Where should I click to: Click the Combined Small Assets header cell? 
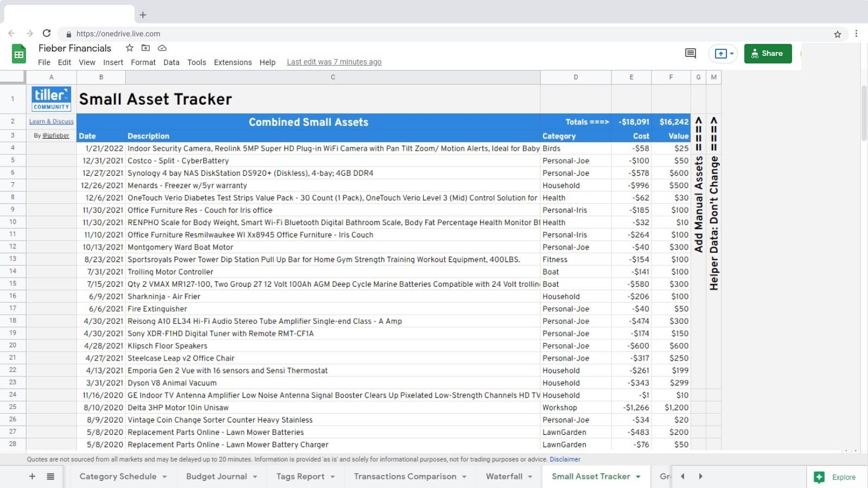coord(308,121)
